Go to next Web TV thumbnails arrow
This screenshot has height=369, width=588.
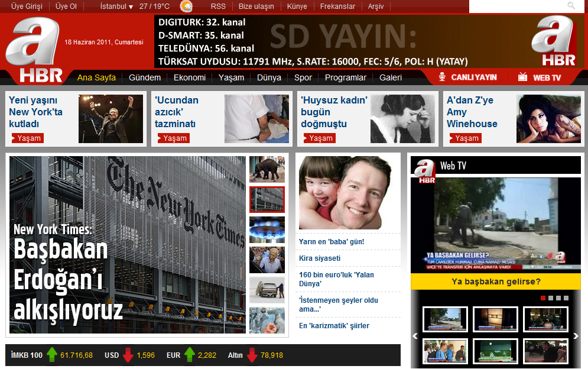[x=576, y=336]
